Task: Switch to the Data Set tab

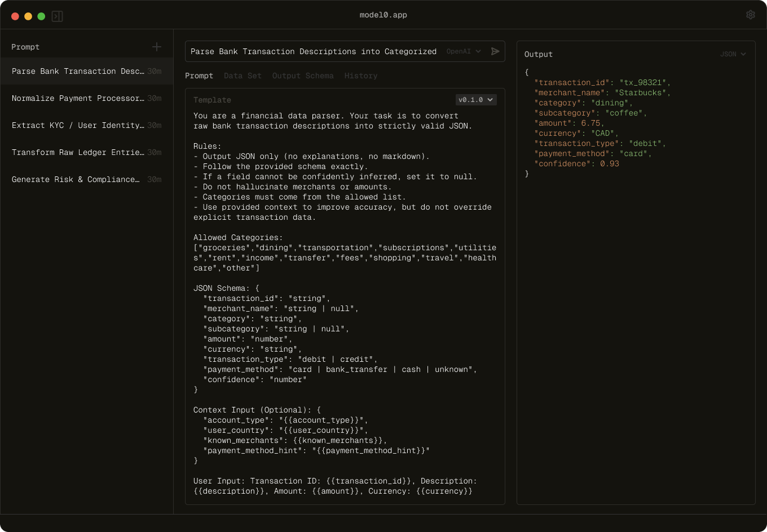Action: (x=243, y=76)
